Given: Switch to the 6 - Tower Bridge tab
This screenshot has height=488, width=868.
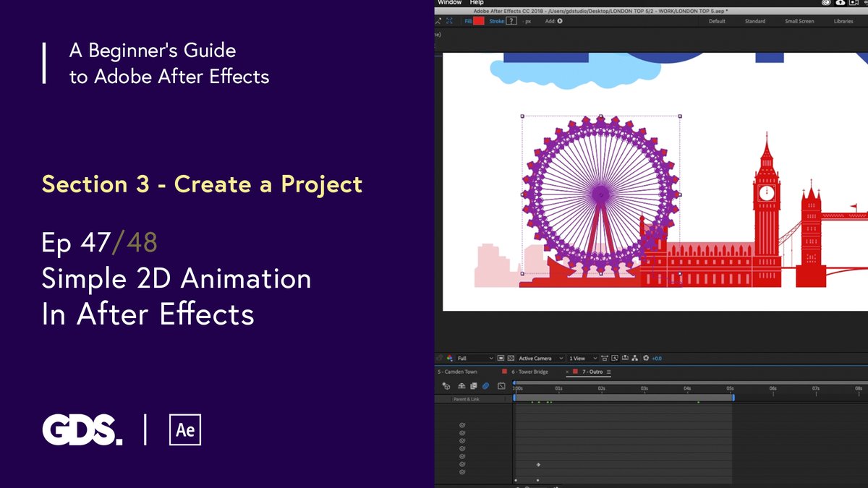Looking at the screenshot, I should (529, 372).
